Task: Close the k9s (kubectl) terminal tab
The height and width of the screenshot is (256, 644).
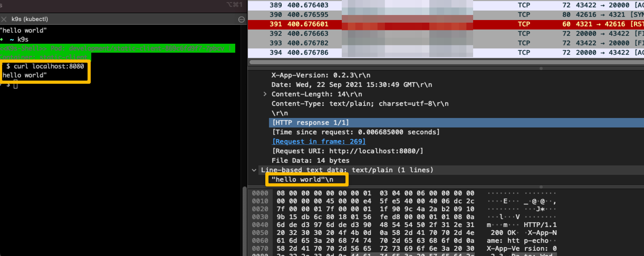Action: (4, 19)
